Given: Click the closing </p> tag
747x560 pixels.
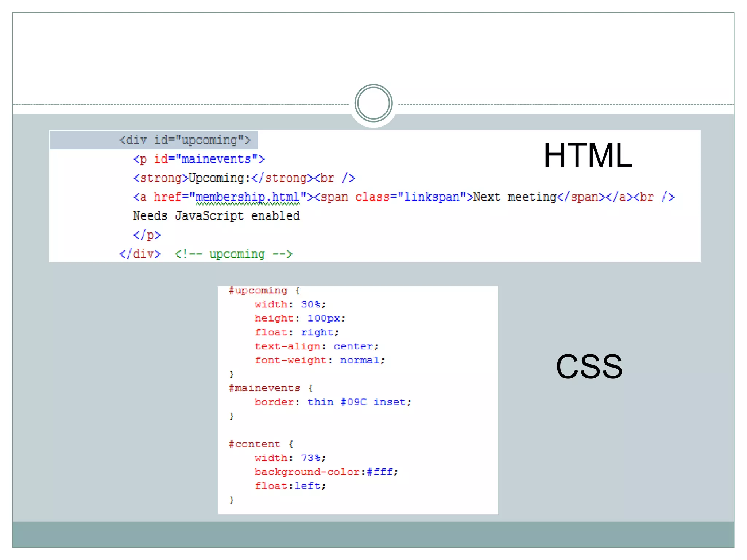Looking at the screenshot, I should point(147,235).
